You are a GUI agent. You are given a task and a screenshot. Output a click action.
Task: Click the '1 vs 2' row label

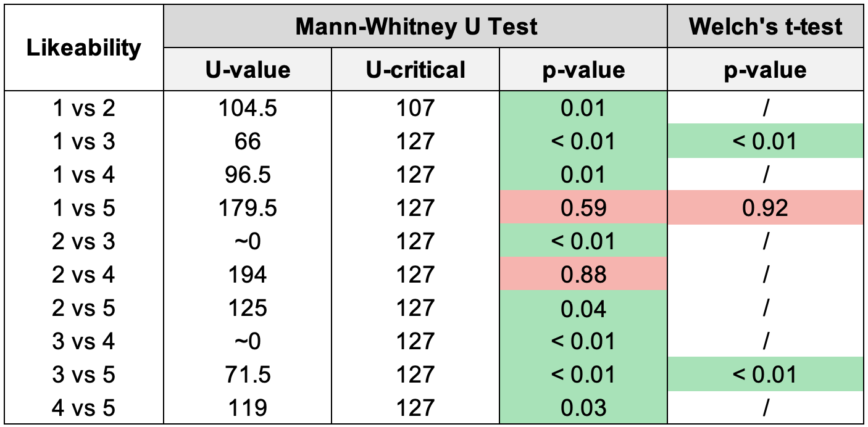(x=84, y=109)
